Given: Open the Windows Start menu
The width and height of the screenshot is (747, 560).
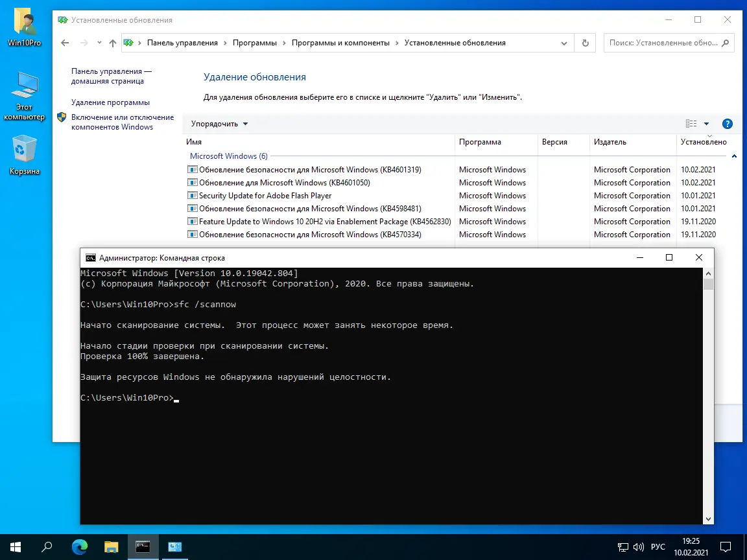Looking at the screenshot, I should [16, 546].
